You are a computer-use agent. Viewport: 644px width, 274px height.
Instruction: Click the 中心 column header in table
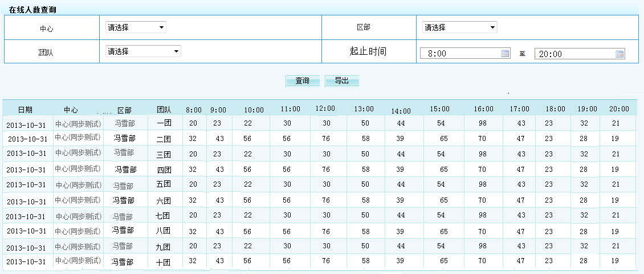71,110
